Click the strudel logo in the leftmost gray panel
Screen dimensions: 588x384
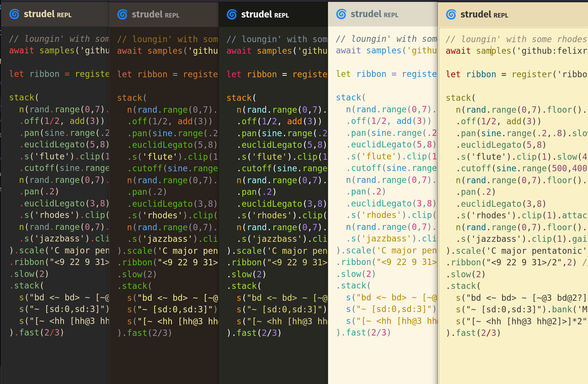click(14, 14)
